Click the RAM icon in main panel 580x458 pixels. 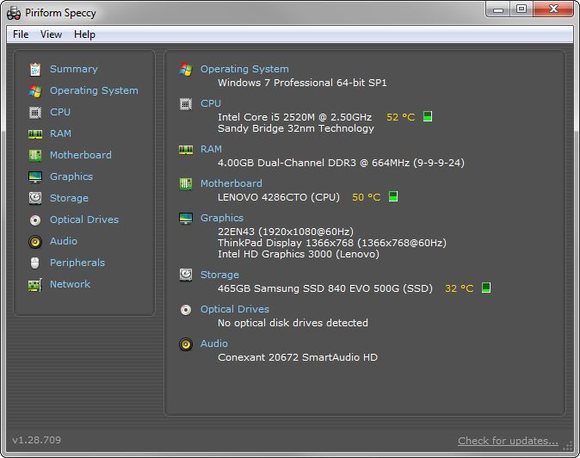(186, 149)
